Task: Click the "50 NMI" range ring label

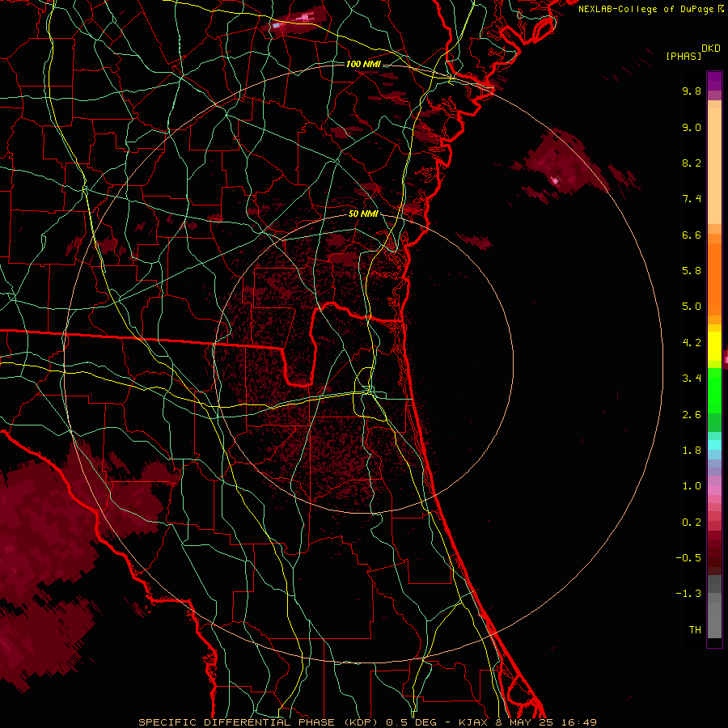Action: pos(363,214)
